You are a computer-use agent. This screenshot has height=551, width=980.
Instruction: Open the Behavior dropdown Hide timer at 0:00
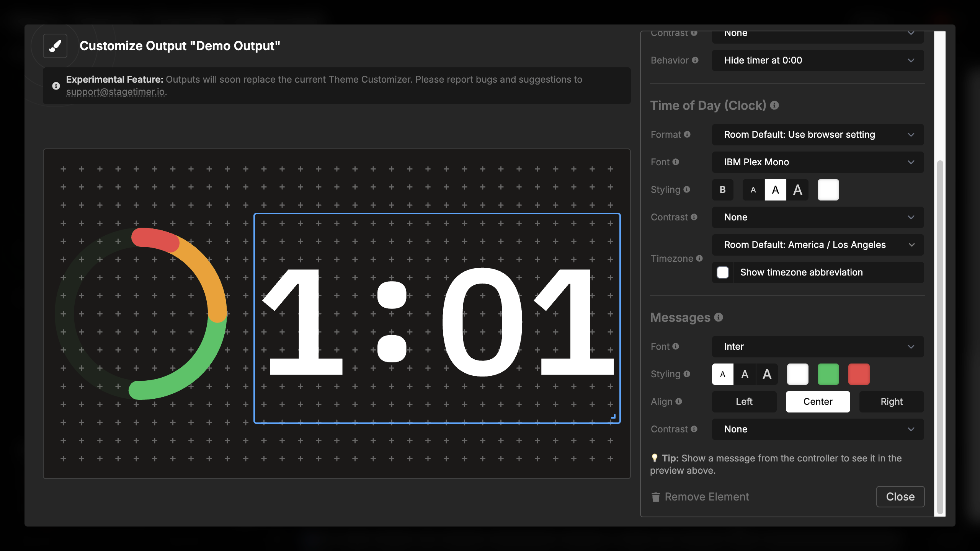818,60
